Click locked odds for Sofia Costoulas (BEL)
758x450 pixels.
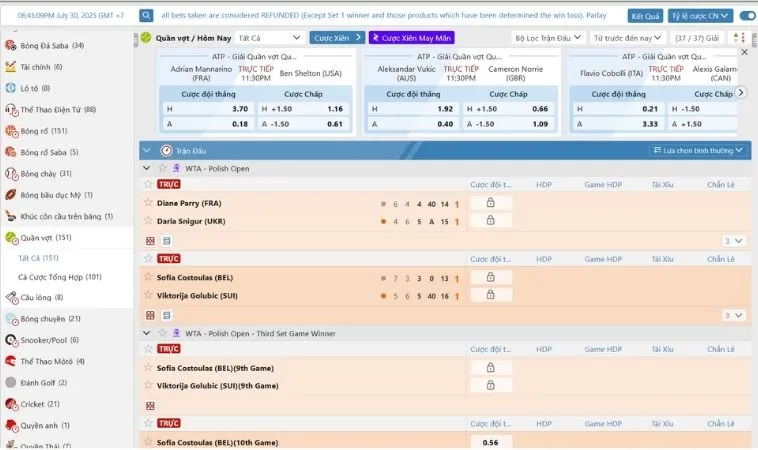(490, 277)
